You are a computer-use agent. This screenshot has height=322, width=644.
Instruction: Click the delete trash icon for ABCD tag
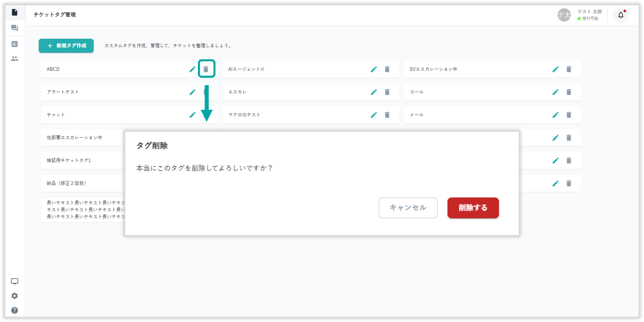click(x=206, y=69)
